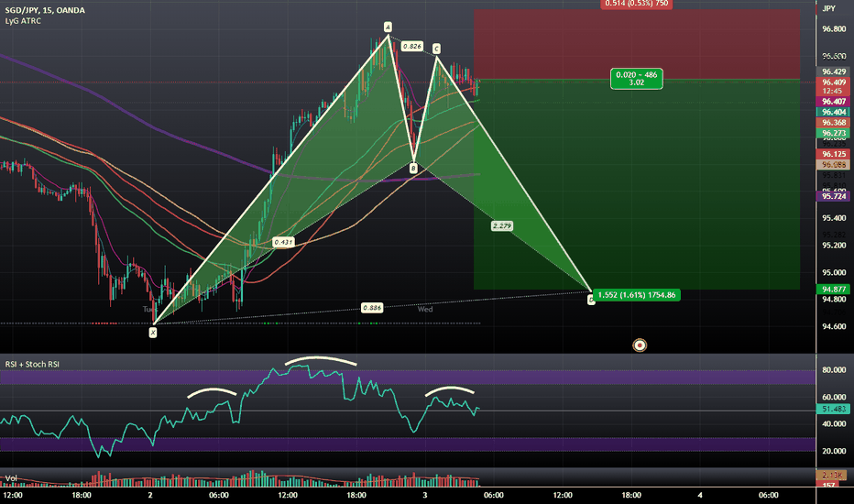Click pattern point A label
The width and height of the screenshot is (854, 504).
coord(388,27)
